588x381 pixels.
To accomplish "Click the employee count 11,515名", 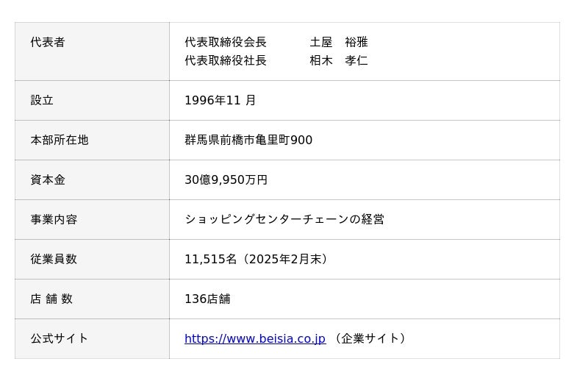I will click(x=211, y=260).
